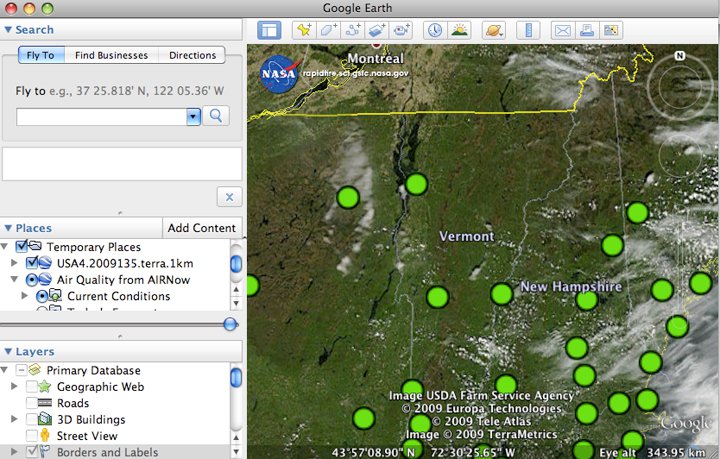
Task: Clear search results with X button
Action: (229, 197)
